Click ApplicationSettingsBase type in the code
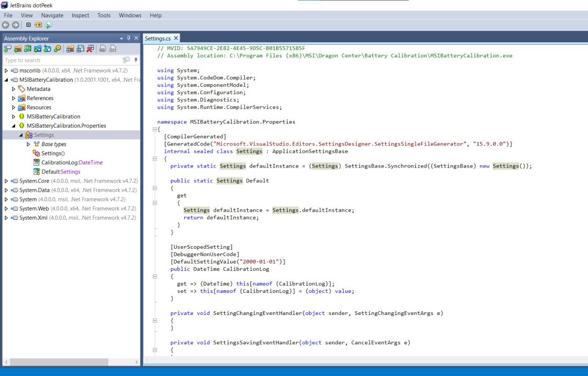Screen dimensions: 588x376 point(310,152)
